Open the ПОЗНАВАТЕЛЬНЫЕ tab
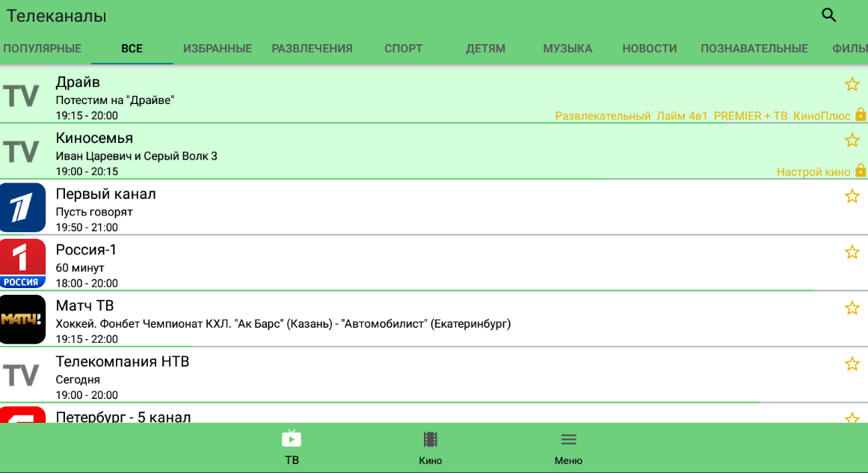This screenshot has width=868, height=473. coord(754,49)
